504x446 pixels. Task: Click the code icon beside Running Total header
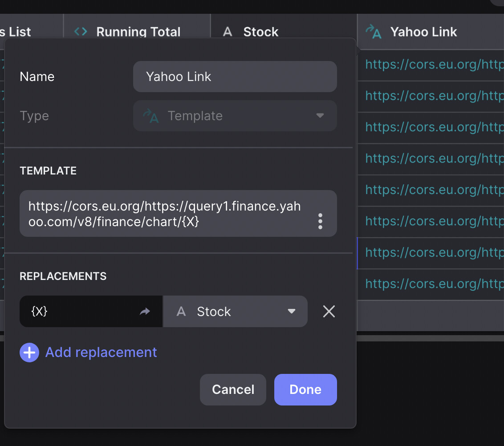point(81,32)
